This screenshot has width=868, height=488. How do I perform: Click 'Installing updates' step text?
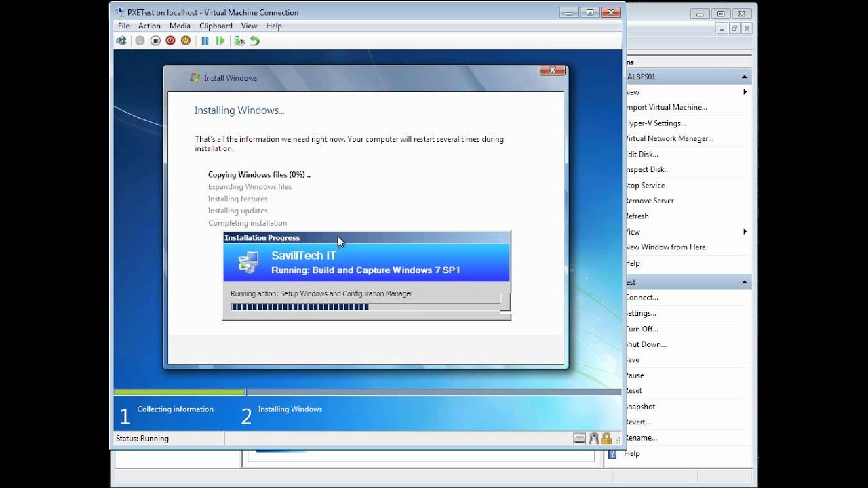[237, 211]
